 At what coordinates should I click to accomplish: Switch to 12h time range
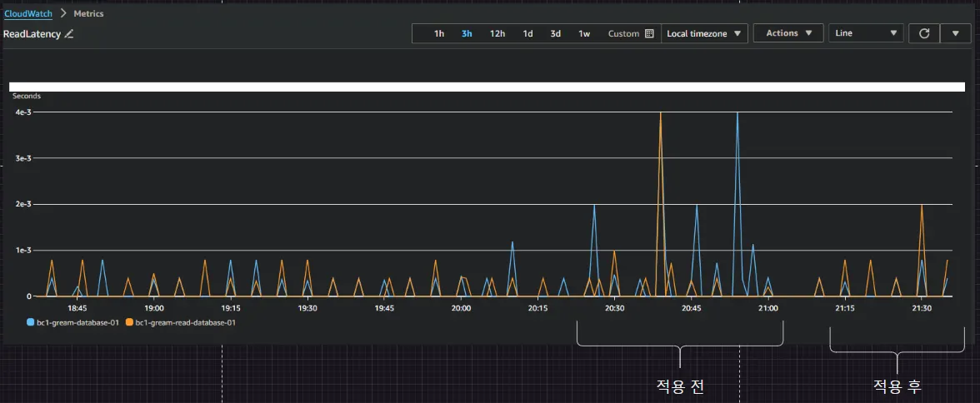tap(497, 33)
